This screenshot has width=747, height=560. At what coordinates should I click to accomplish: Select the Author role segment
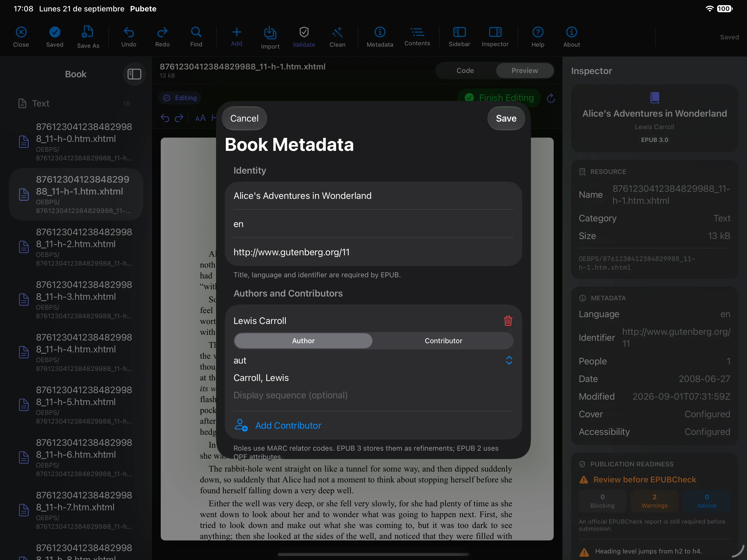pos(303,341)
